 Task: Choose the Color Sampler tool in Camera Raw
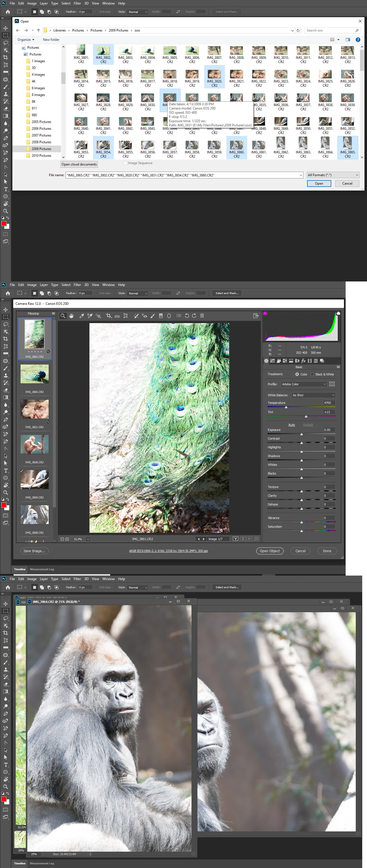tap(89, 316)
